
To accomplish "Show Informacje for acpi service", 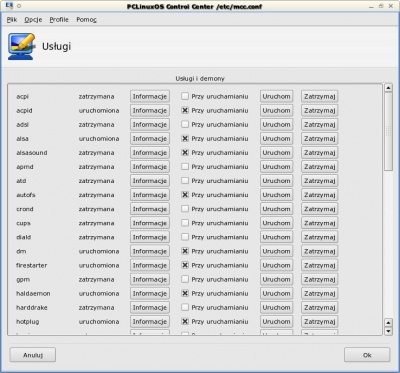I will pyautogui.click(x=150, y=96).
